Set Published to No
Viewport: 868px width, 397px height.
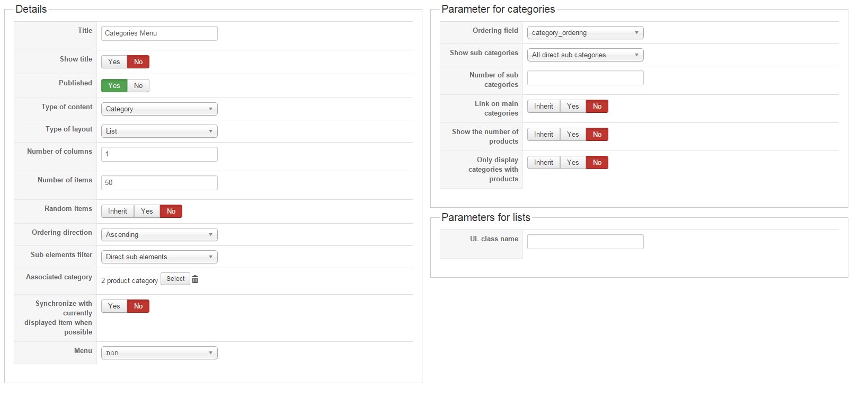pyautogui.click(x=138, y=86)
